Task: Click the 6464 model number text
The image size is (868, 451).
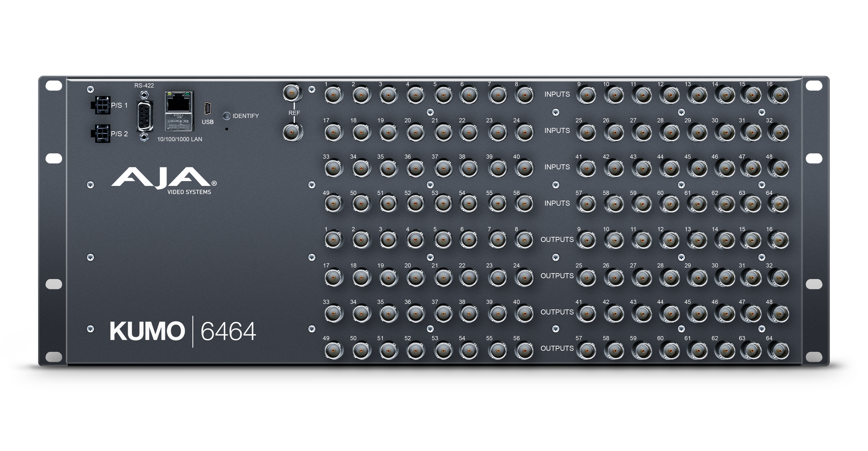Action: (228, 332)
